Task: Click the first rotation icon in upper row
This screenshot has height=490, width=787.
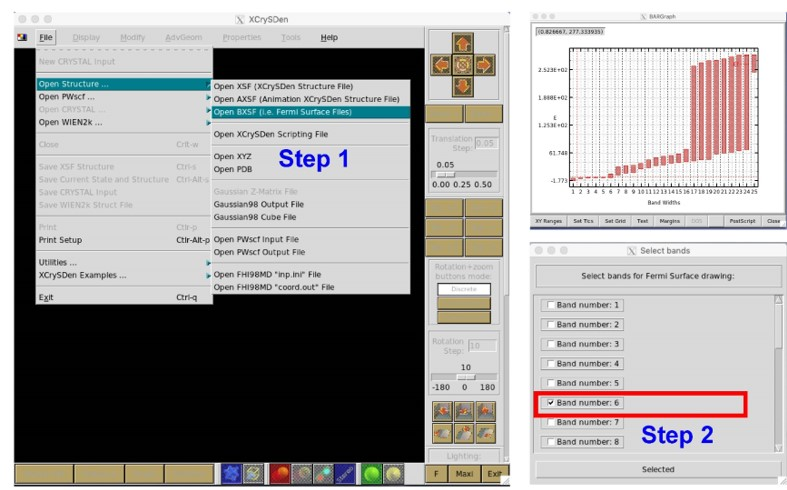Action: 442,411
